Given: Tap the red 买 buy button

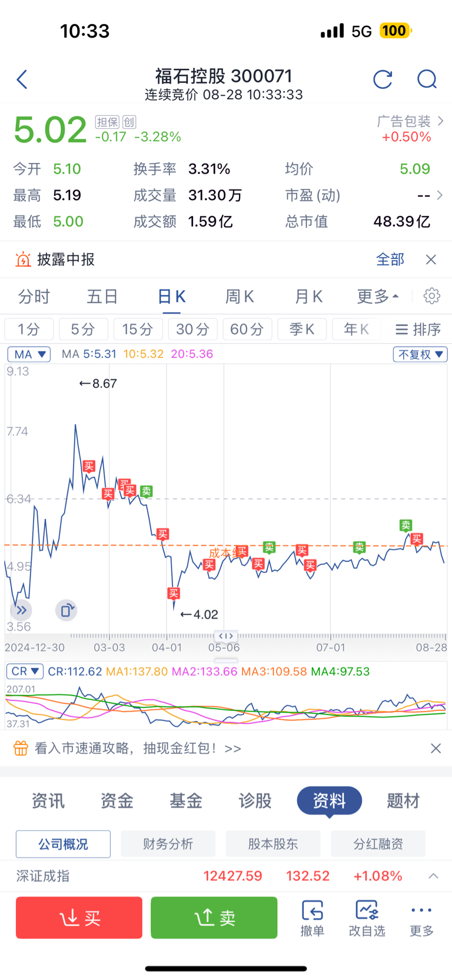Looking at the screenshot, I should [79, 918].
